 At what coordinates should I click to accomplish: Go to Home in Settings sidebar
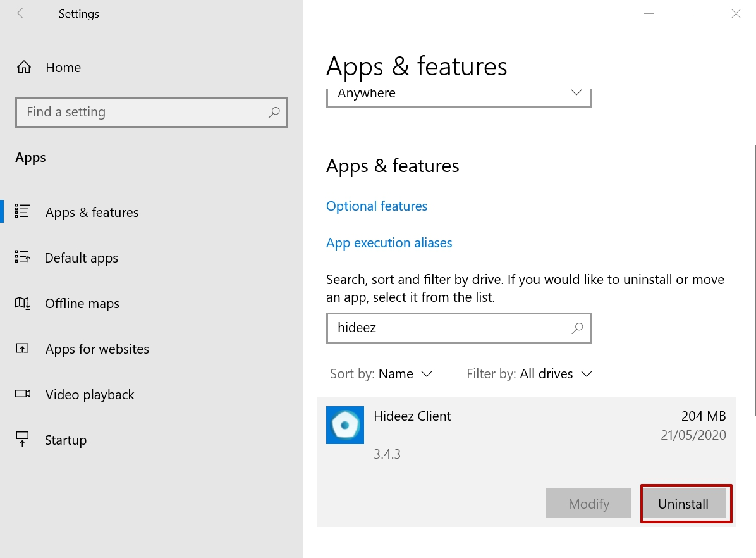63,68
